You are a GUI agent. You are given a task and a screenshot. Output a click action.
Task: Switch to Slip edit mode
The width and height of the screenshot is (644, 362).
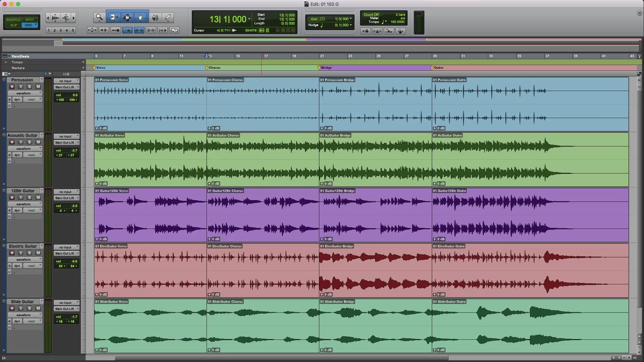13,25
